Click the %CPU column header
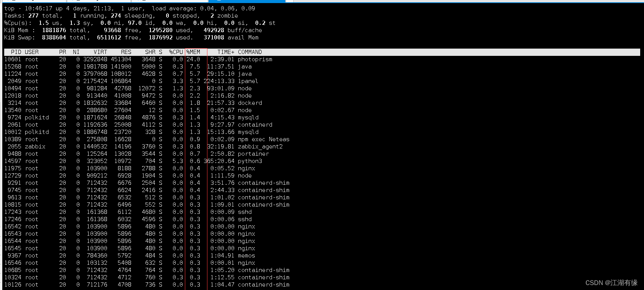This screenshot has width=644, height=290. click(176, 52)
